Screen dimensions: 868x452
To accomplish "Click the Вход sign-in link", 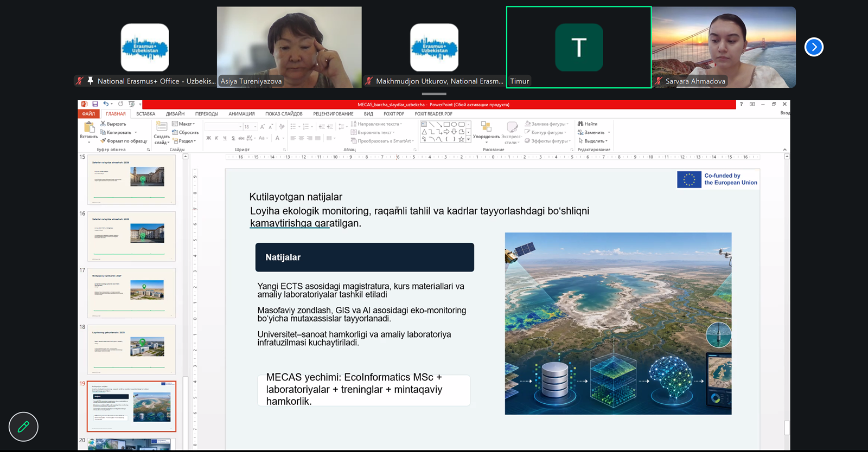I will [785, 113].
